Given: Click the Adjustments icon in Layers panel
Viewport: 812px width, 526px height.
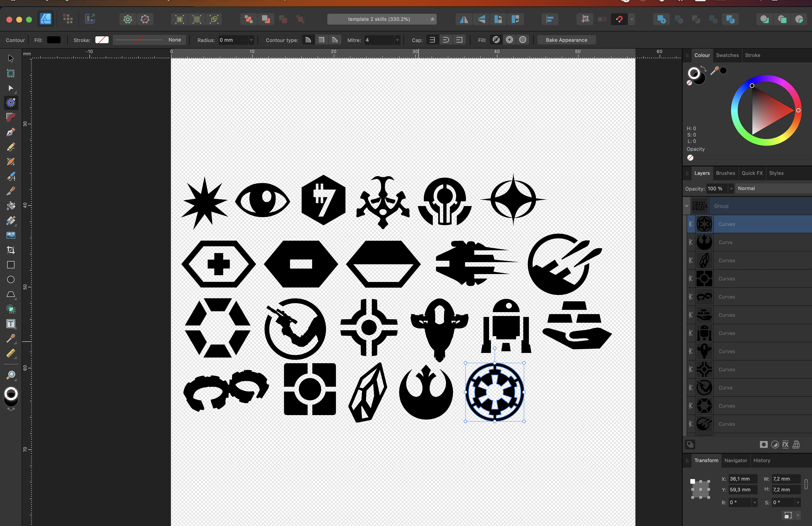Looking at the screenshot, I should pos(775,444).
